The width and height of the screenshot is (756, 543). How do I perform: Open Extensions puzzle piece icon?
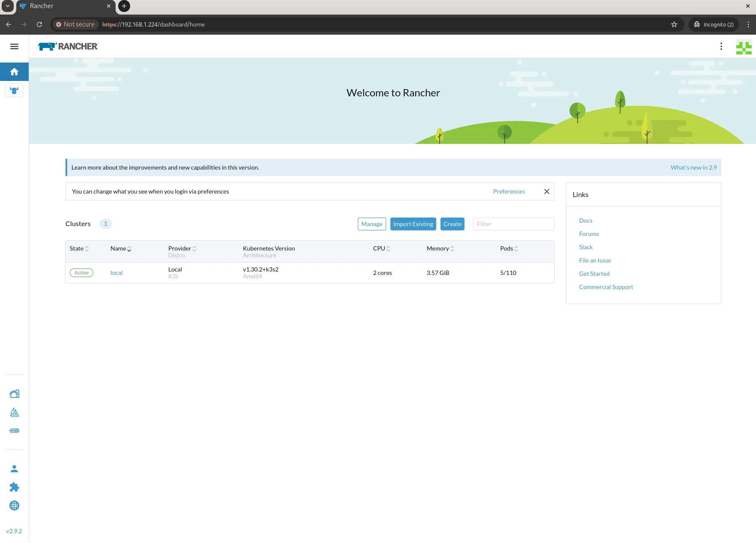tap(14, 487)
